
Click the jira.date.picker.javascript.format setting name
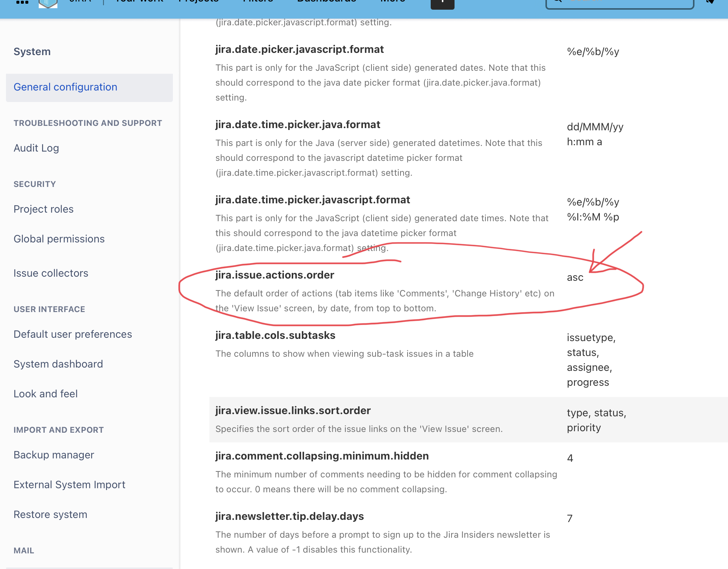click(300, 49)
